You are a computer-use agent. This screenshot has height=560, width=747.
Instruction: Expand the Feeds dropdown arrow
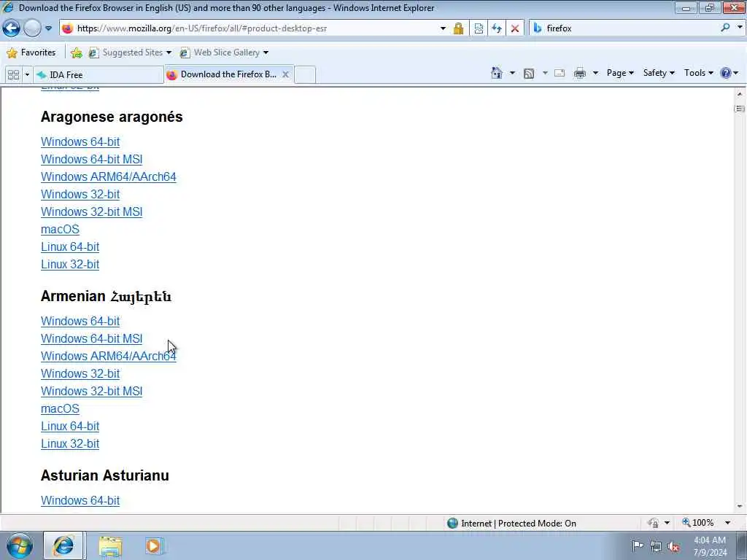545,73
